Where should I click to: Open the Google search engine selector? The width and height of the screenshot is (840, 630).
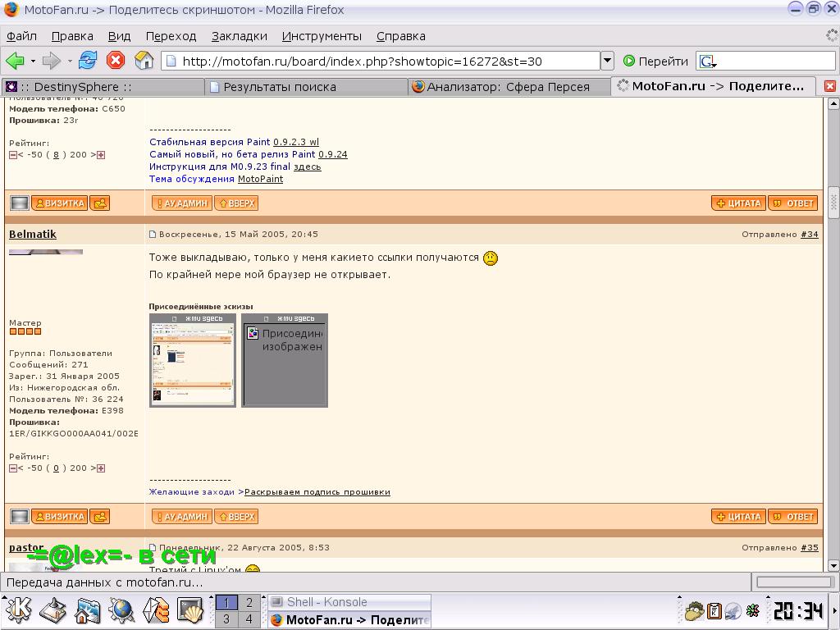click(708, 62)
